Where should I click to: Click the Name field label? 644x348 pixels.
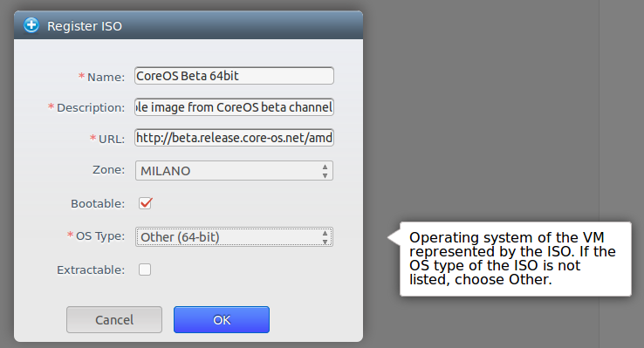point(106,77)
